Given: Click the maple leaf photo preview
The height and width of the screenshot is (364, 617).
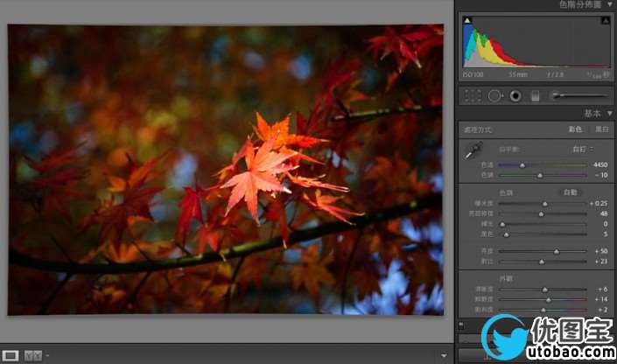Looking at the screenshot, I should (226, 169).
